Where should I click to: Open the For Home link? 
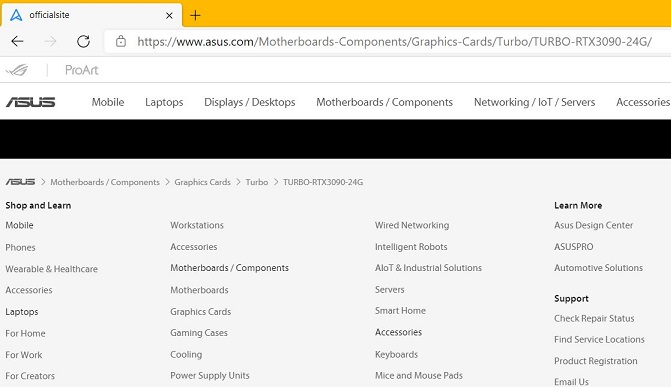(x=25, y=333)
